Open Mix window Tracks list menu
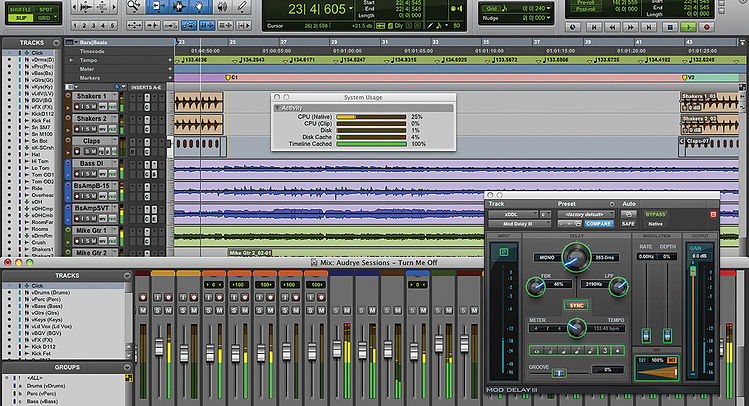The width and height of the screenshot is (749, 406). (x=127, y=276)
